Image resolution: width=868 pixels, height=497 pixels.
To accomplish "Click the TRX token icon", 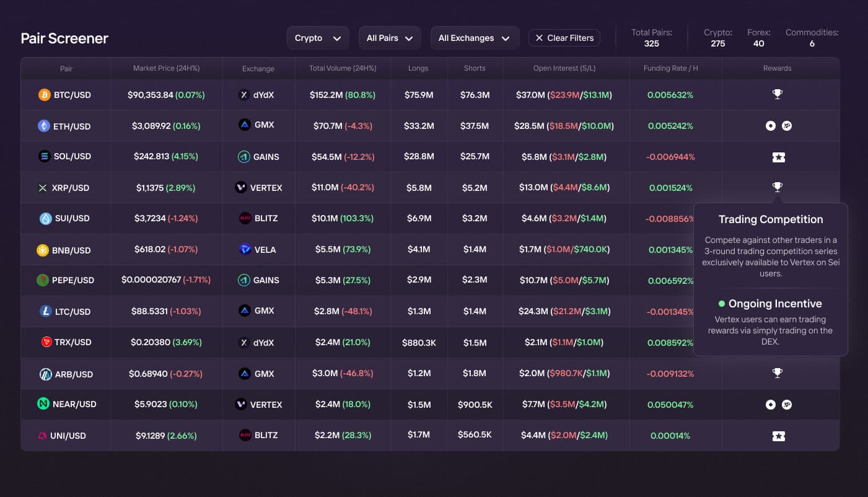I will tap(46, 342).
